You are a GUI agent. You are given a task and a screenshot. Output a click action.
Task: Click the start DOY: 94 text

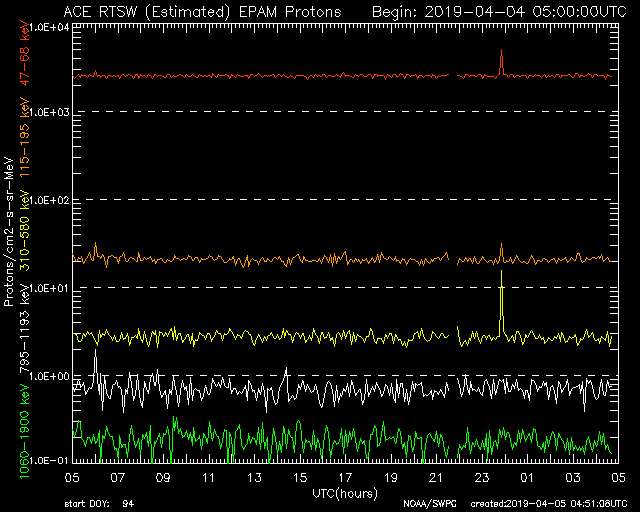point(100,503)
